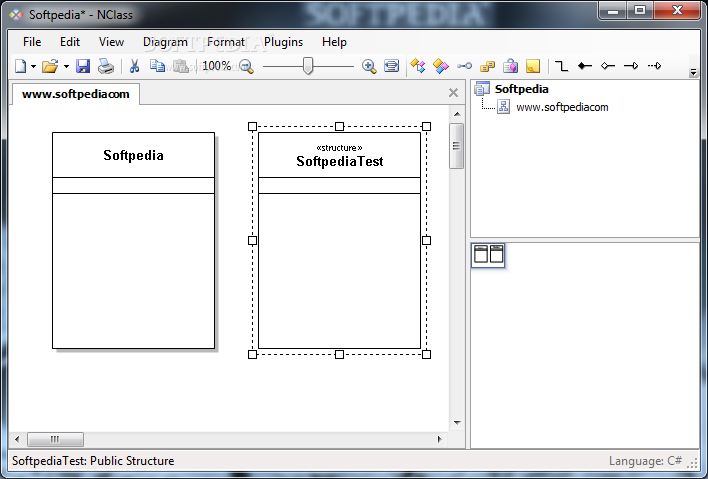This screenshot has width=708, height=479.
Task: Click the New file icon
Action: pos(21,66)
